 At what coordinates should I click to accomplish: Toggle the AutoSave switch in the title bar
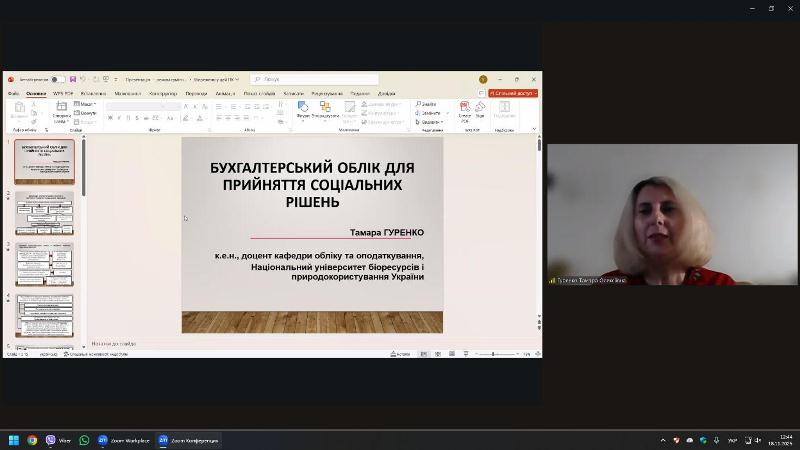point(58,79)
